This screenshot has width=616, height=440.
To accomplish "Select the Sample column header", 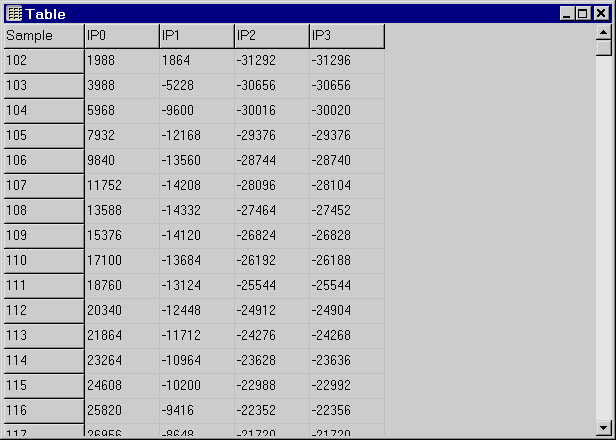I will [43, 36].
